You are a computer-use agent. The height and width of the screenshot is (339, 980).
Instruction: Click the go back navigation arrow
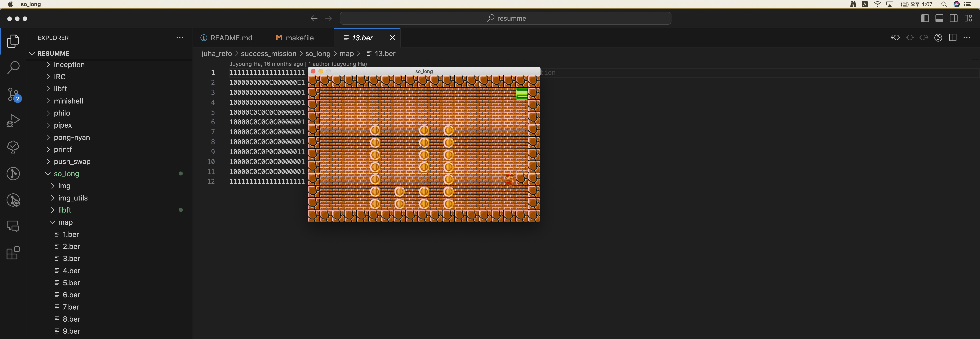pyautogui.click(x=314, y=18)
